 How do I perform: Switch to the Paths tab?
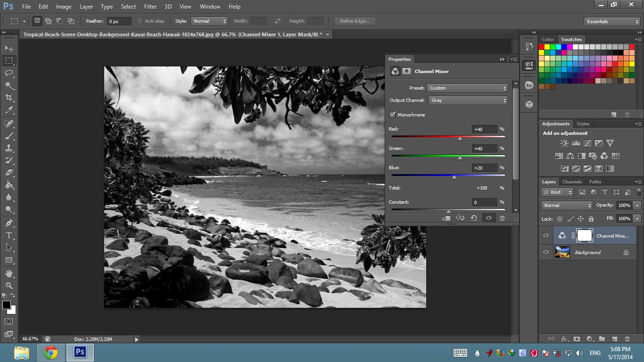595,182
